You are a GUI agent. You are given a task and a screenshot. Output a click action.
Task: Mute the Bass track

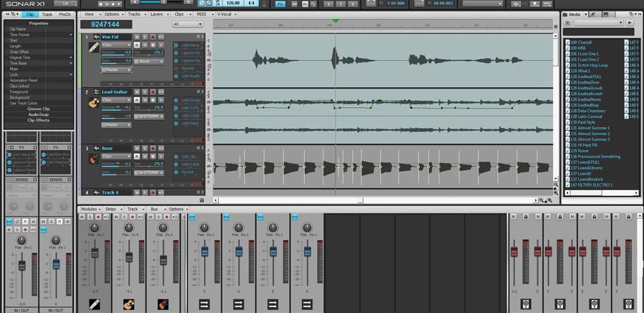click(137, 149)
